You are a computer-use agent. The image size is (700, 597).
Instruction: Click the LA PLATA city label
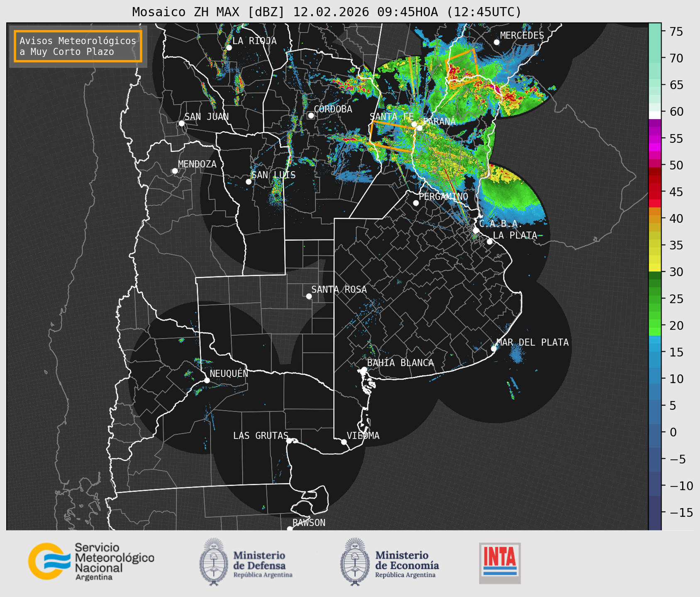coord(515,235)
